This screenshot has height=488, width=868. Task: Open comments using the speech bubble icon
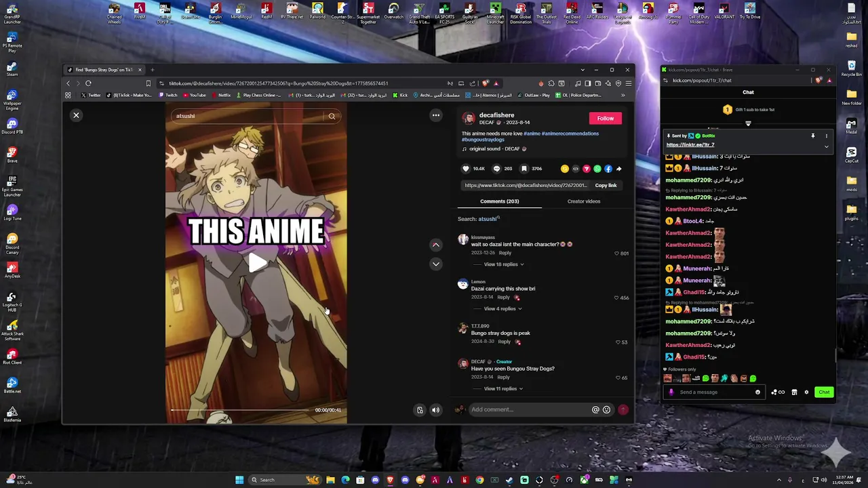(x=496, y=169)
